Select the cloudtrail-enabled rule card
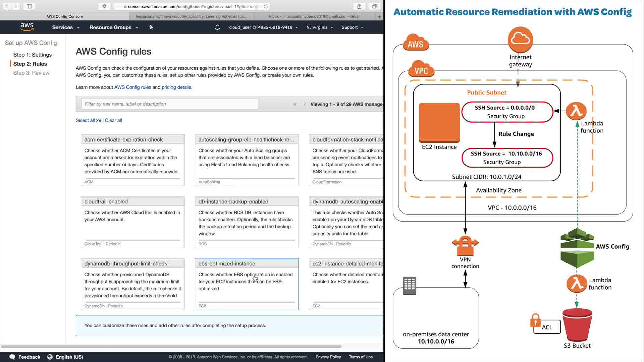Image resolution: width=644 pixels, height=362 pixels. coord(132,222)
